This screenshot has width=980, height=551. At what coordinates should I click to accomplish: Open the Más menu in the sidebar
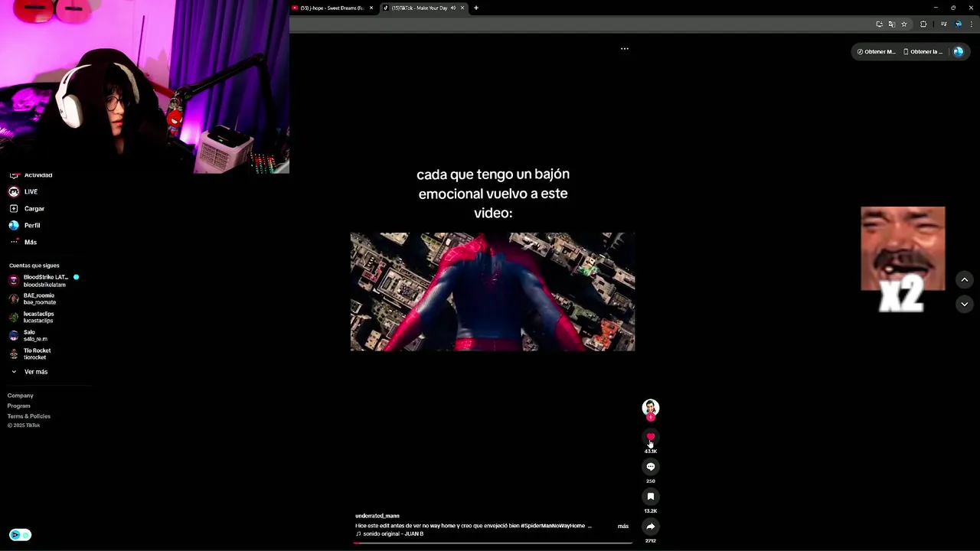23,242
